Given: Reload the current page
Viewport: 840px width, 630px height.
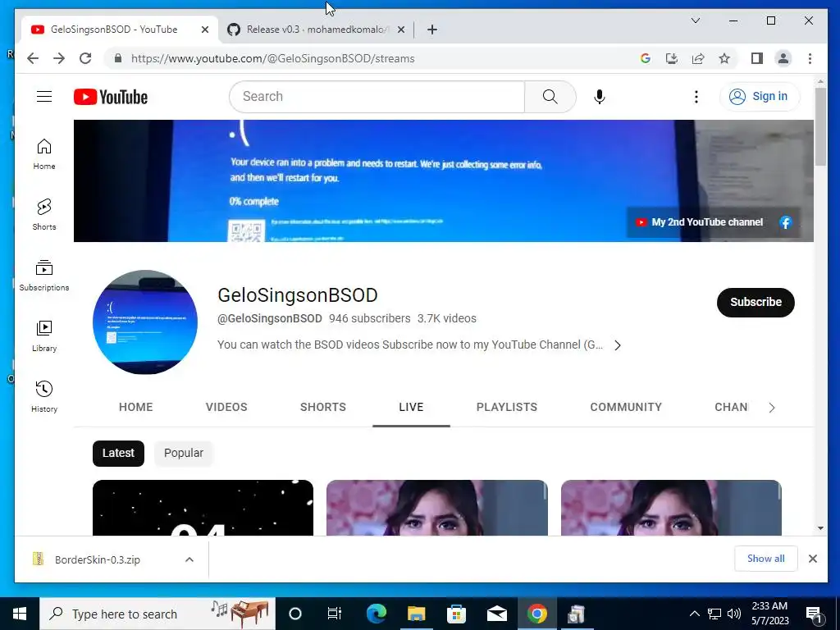Looking at the screenshot, I should point(85,58).
